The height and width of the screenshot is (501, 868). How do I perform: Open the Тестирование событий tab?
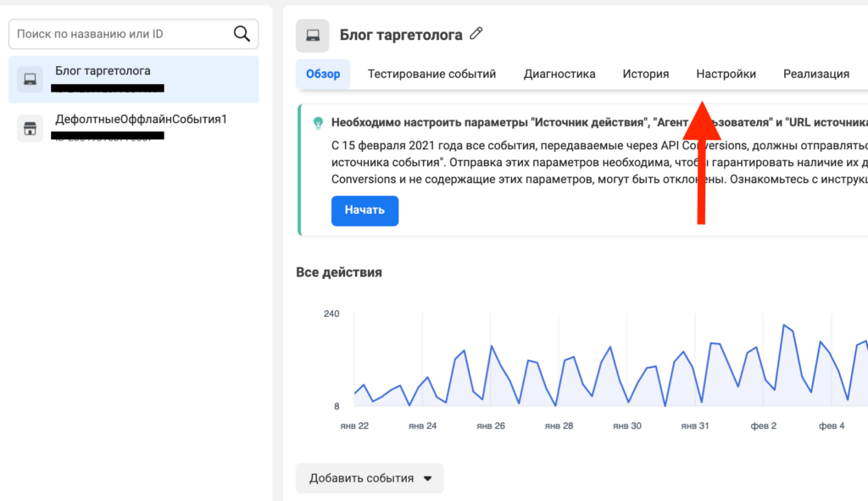431,74
